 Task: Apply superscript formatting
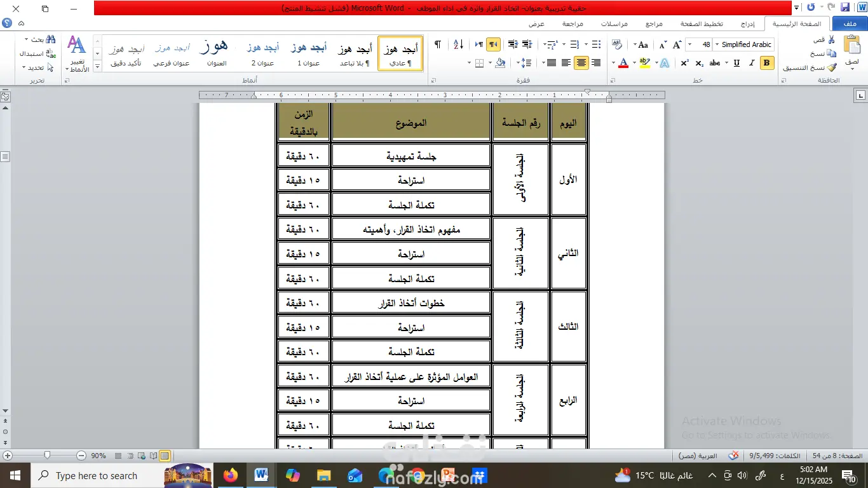684,63
